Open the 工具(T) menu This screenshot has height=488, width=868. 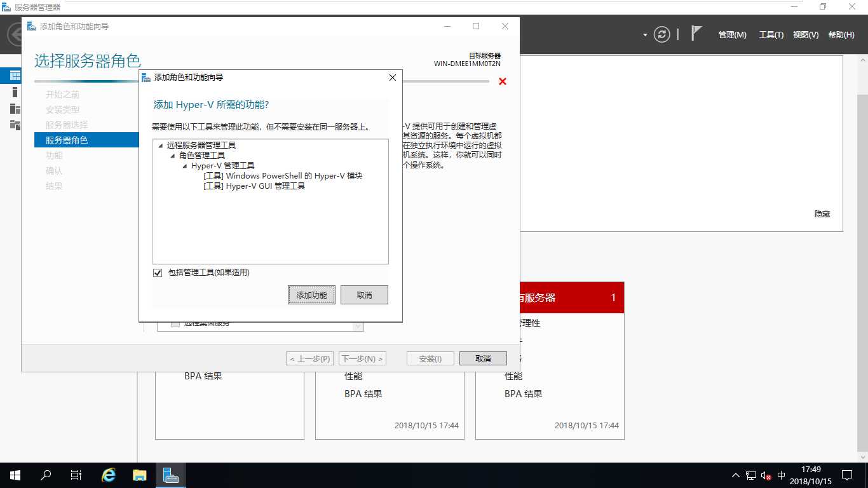click(771, 35)
